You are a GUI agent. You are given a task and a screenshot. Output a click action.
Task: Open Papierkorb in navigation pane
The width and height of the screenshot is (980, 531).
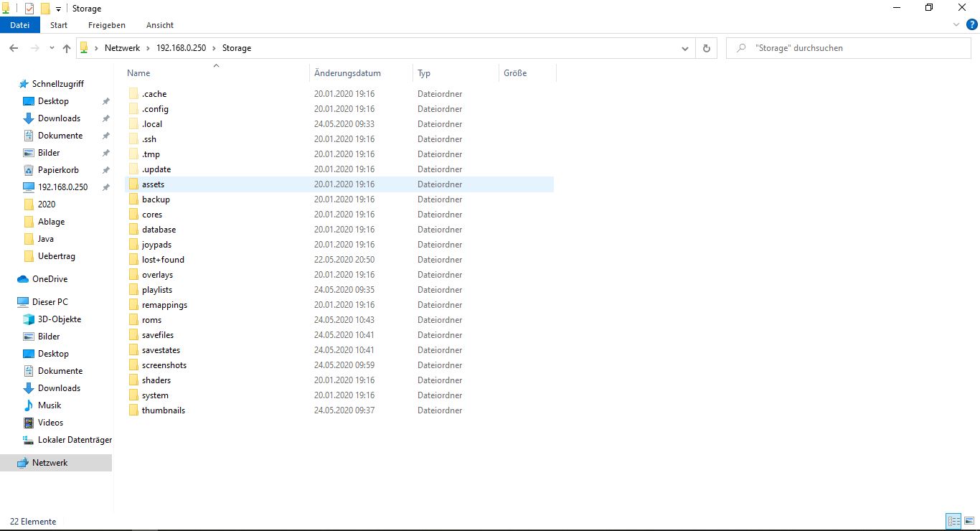click(58, 170)
